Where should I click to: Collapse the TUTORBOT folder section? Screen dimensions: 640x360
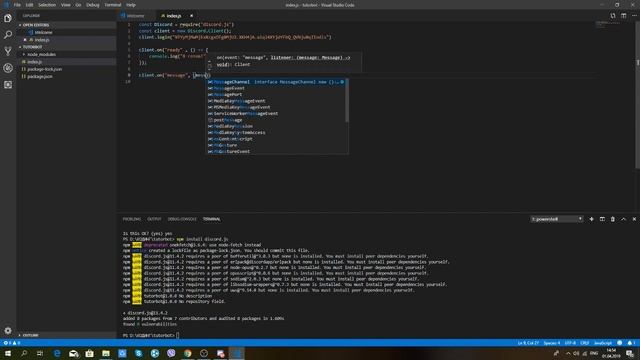click(33, 47)
